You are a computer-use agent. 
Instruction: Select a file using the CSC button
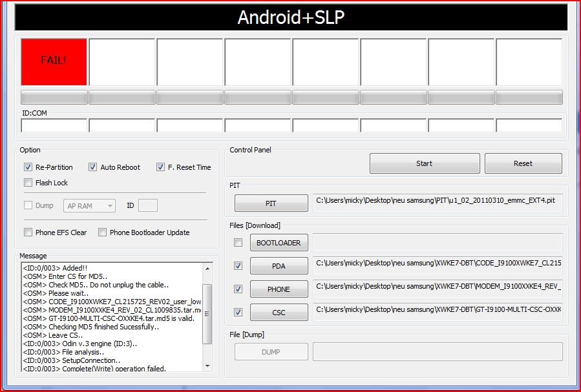click(279, 313)
